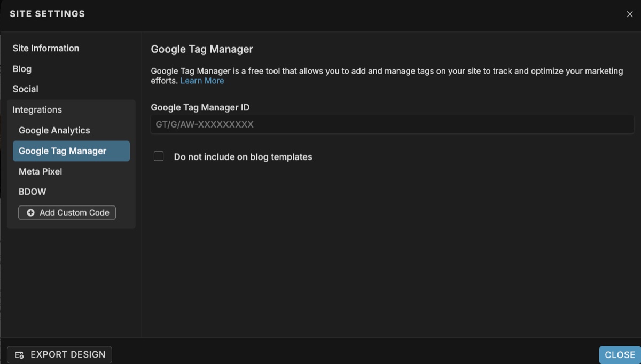Tick the Do not include on blog templates checkbox

(x=159, y=156)
